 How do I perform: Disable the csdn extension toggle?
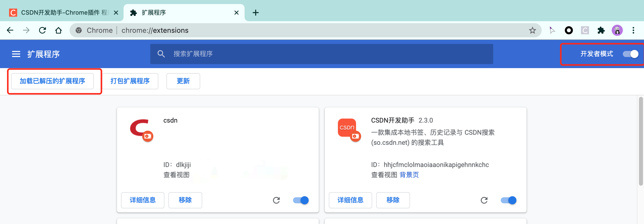pyautogui.click(x=301, y=200)
